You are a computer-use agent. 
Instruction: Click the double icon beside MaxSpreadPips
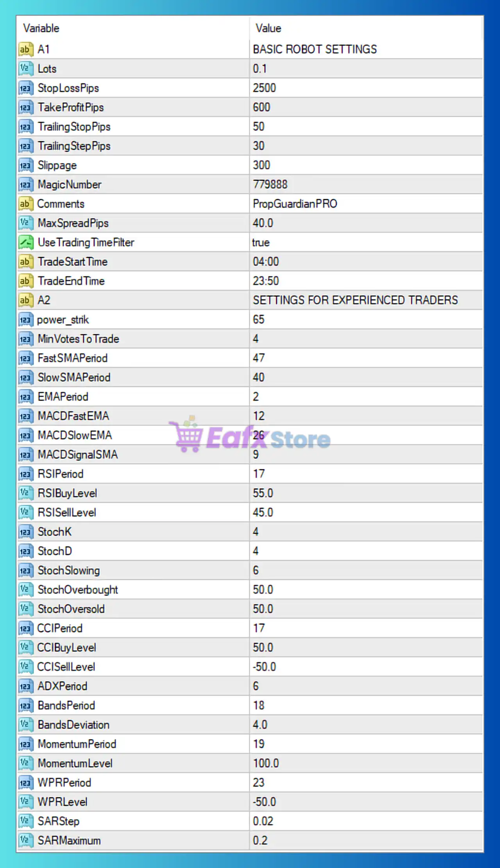coord(25,223)
